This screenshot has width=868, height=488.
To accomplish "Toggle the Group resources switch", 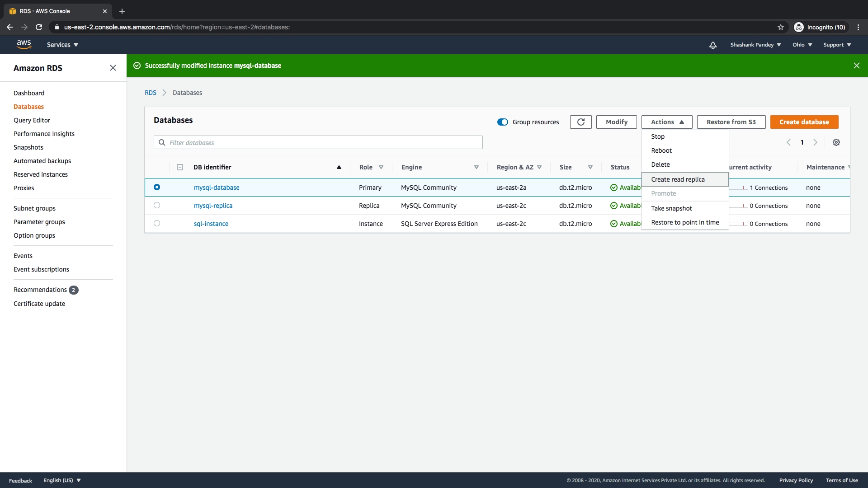I will (x=503, y=122).
